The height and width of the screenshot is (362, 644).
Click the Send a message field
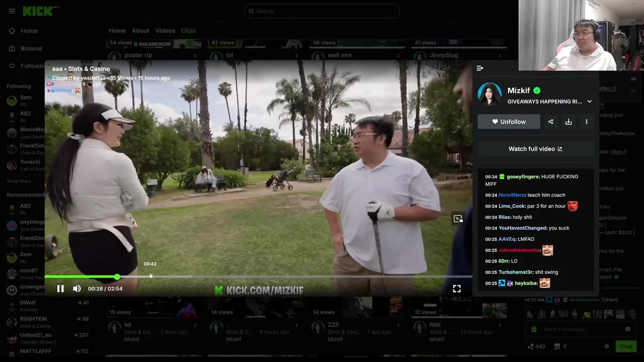tap(581, 329)
